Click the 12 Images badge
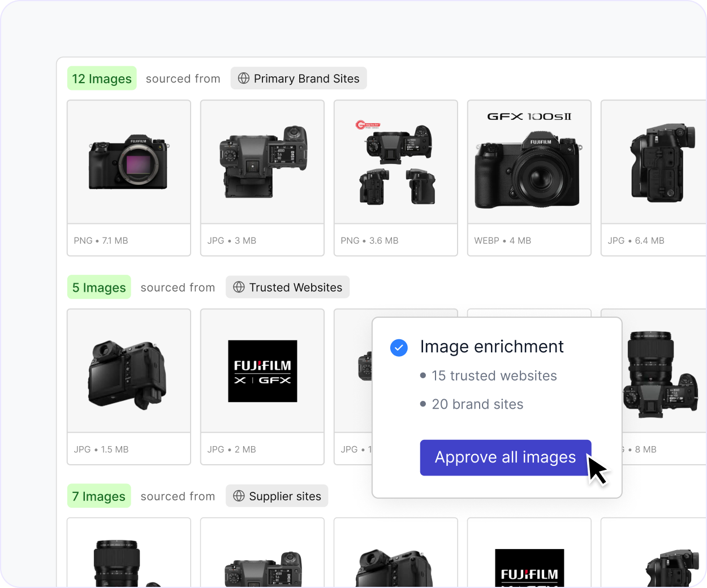This screenshot has width=707, height=588. pos(102,79)
